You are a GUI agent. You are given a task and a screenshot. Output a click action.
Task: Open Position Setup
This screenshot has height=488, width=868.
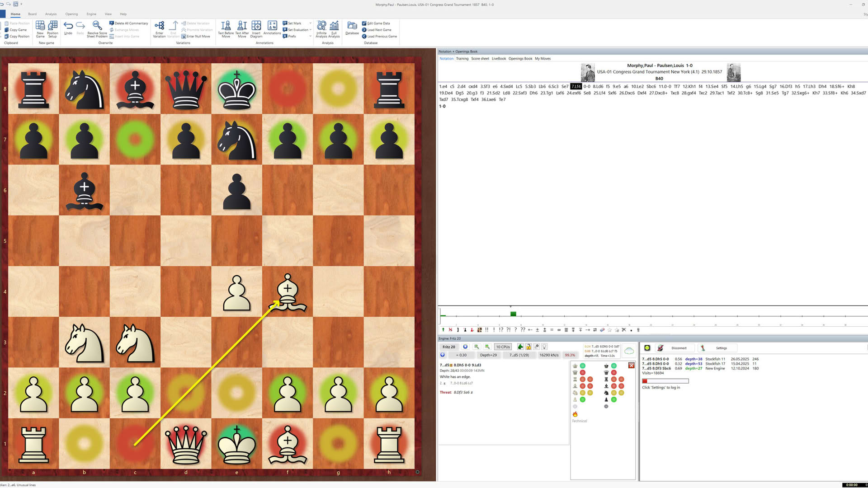click(52, 29)
